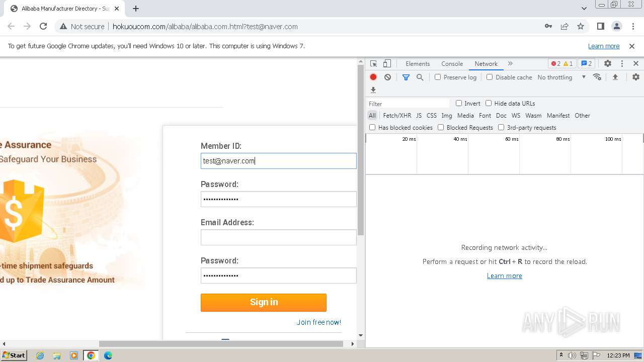Check 3rd-party requests
The image size is (644, 362).
pyautogui.click(x=501, y=127)
